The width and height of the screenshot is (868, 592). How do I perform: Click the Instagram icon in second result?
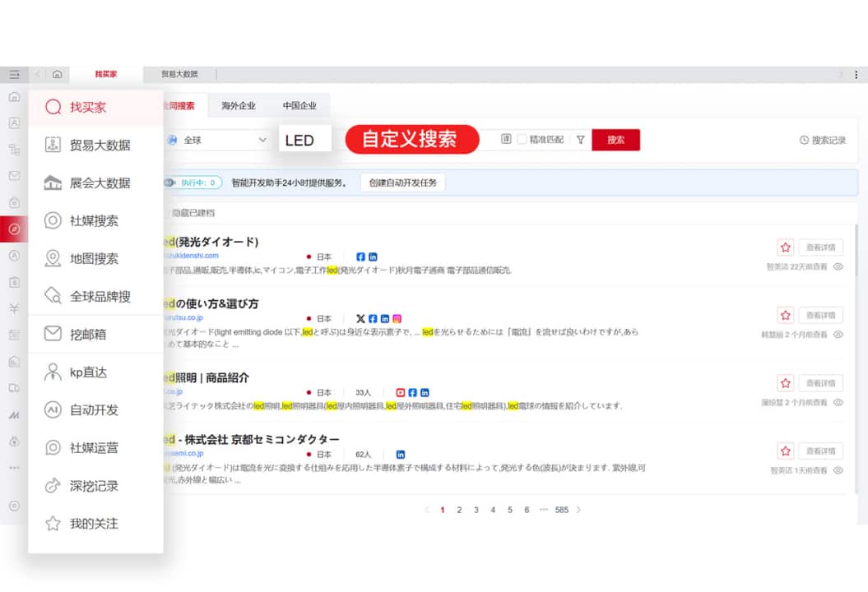pyautogui.click(x=398, y=318)
